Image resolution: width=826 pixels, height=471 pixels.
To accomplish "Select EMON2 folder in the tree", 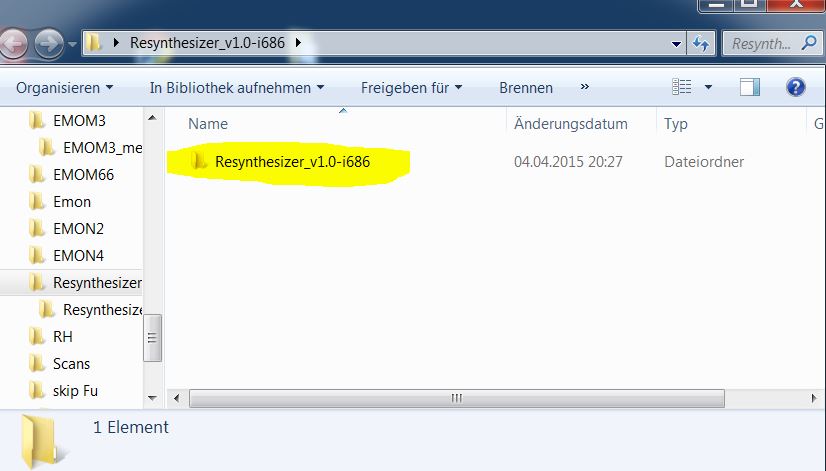I will coord(78,229).
